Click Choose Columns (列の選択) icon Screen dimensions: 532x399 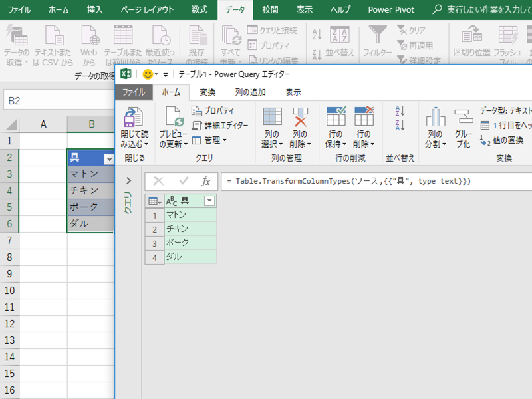272,116
